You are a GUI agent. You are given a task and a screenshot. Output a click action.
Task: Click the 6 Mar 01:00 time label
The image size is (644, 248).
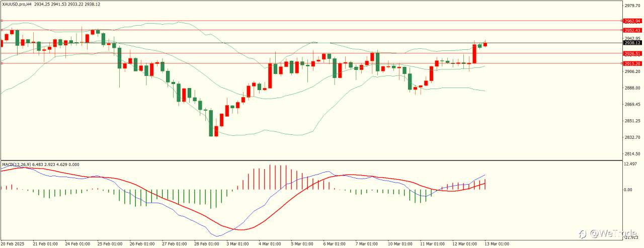click(x=336, y=244)
